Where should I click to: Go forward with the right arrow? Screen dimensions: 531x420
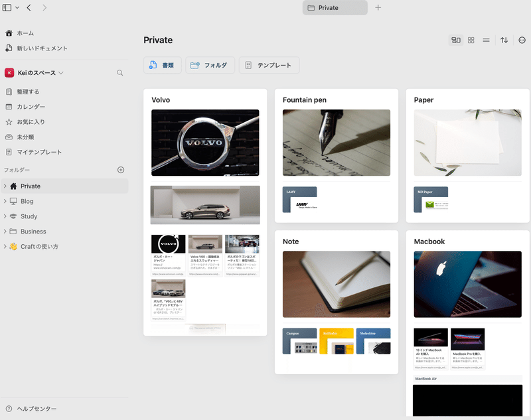click(x=44, y=7)
